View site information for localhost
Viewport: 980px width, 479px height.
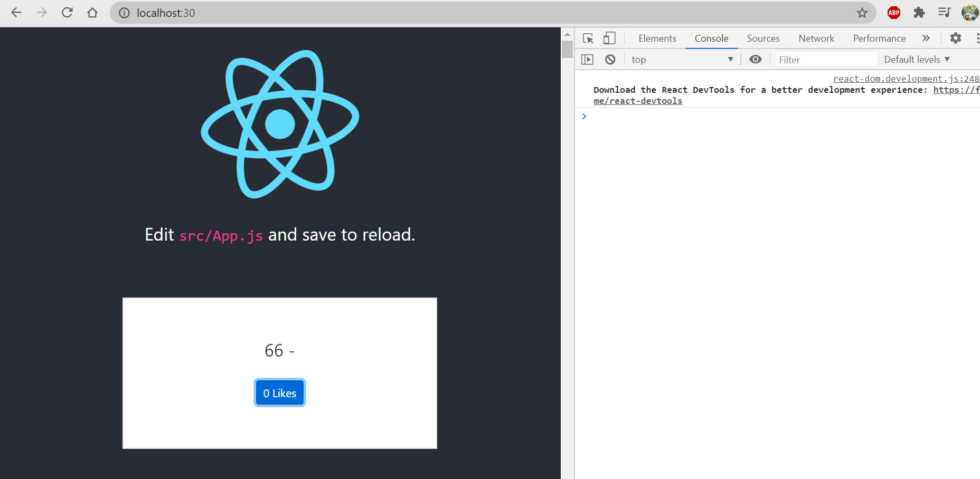click(124, 13)
